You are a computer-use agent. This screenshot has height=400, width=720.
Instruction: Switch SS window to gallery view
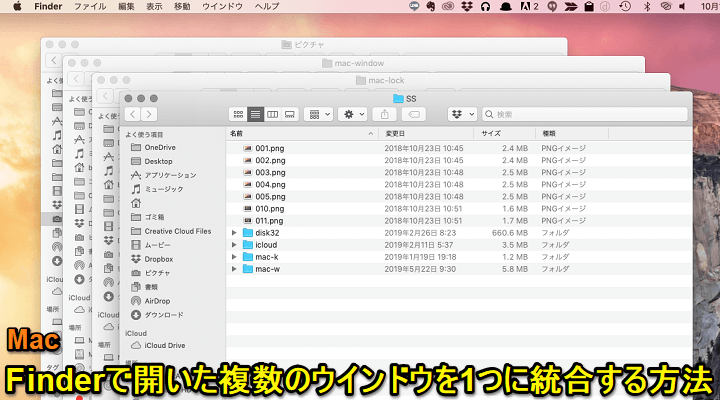pyautogui.click(x=290, y=114)
